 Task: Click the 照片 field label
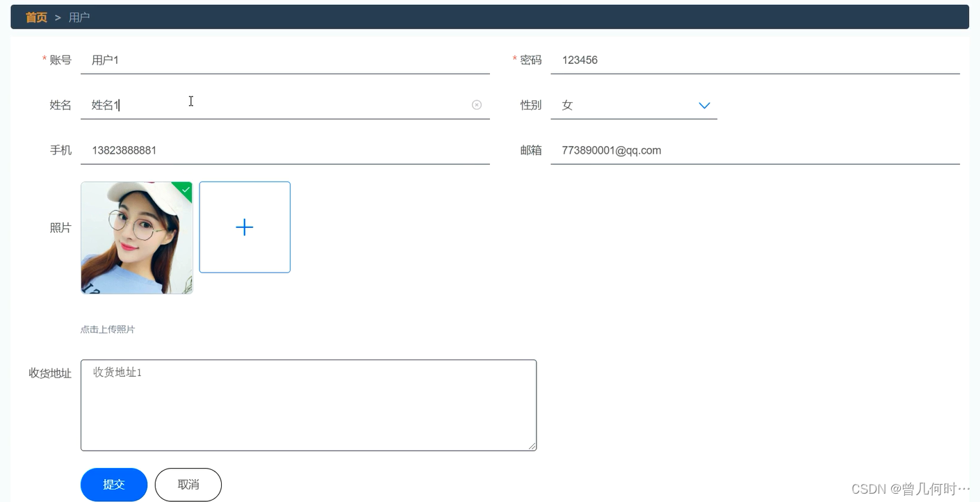[60, 228]
